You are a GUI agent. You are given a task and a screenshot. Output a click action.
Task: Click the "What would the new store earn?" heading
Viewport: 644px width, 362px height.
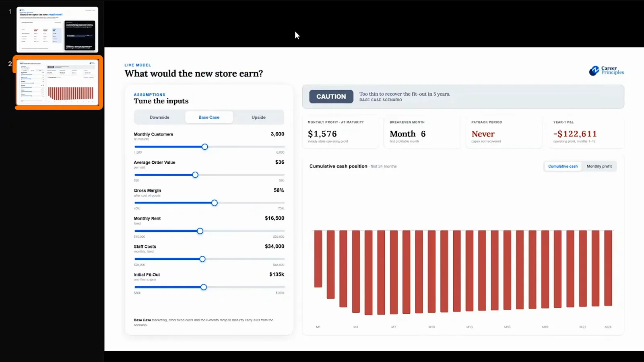click(x=194, y=74)
